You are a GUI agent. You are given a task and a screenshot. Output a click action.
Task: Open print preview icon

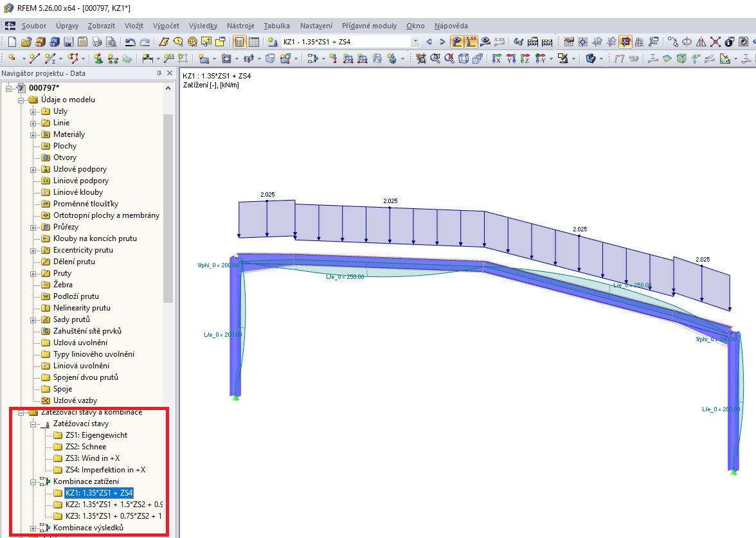click(111, 42)
